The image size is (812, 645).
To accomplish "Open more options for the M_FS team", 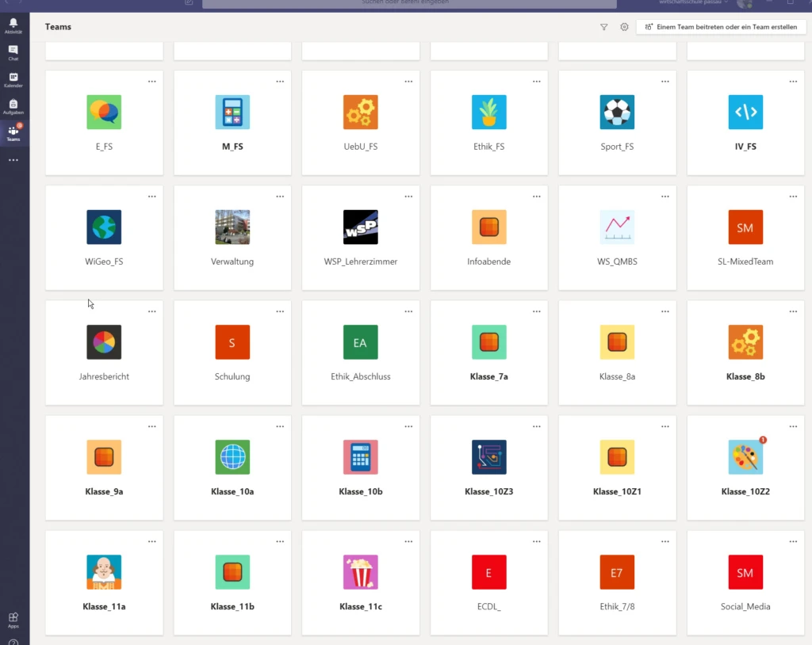I will [280, 81].
